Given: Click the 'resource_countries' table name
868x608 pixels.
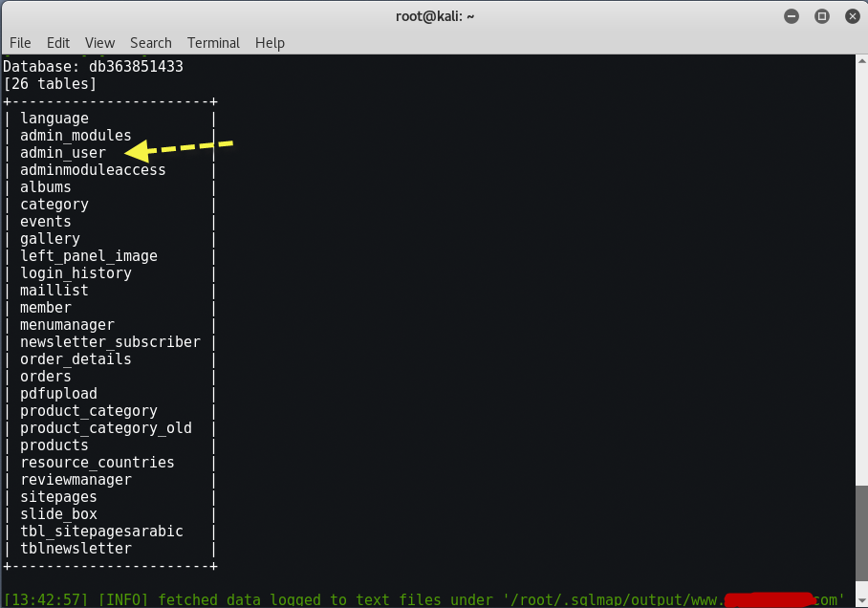Looking at the screenshot, I should 98,462.
